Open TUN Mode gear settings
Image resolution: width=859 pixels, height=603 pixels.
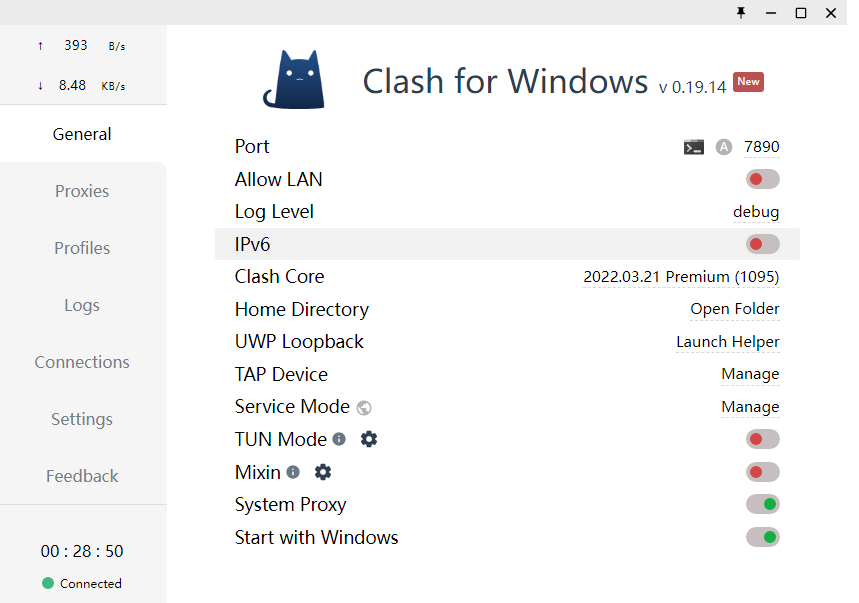(369, 439)
